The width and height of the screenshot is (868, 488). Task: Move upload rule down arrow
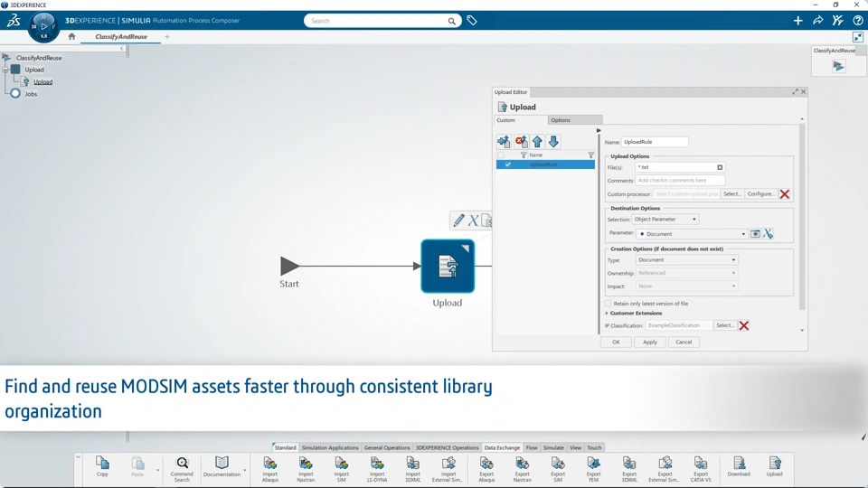[x=553, y=142]
